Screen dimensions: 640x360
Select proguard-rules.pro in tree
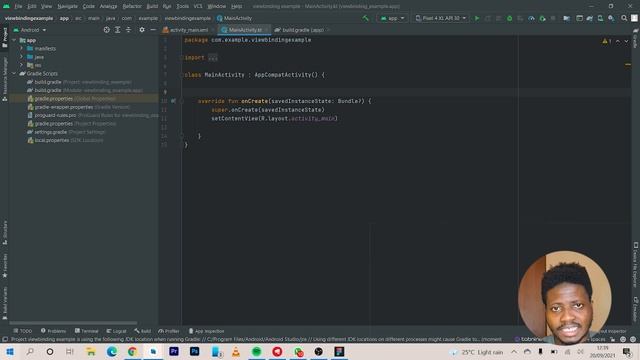click(93, 116)
